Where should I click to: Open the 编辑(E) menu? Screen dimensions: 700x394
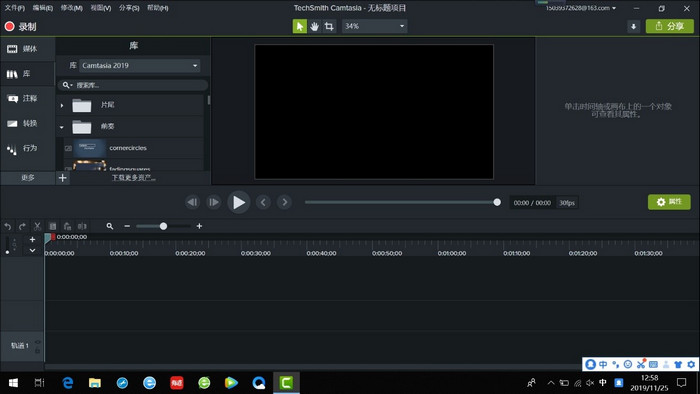(42, 8)
